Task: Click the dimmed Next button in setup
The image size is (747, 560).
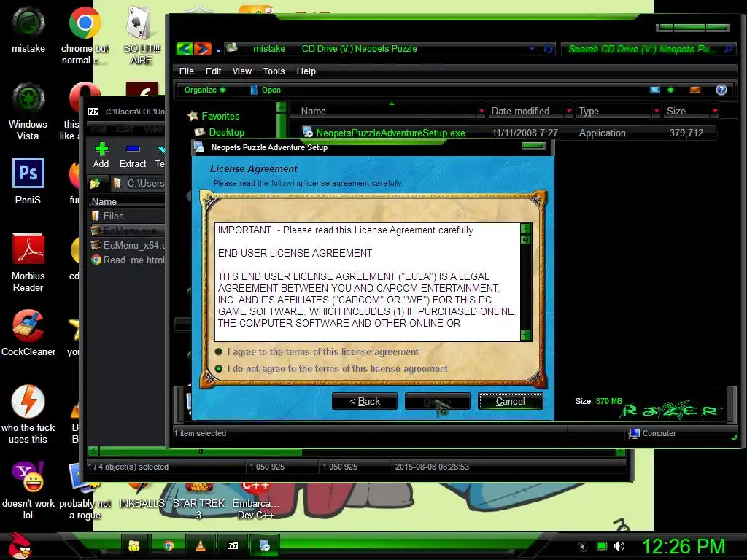Action: 438,402
